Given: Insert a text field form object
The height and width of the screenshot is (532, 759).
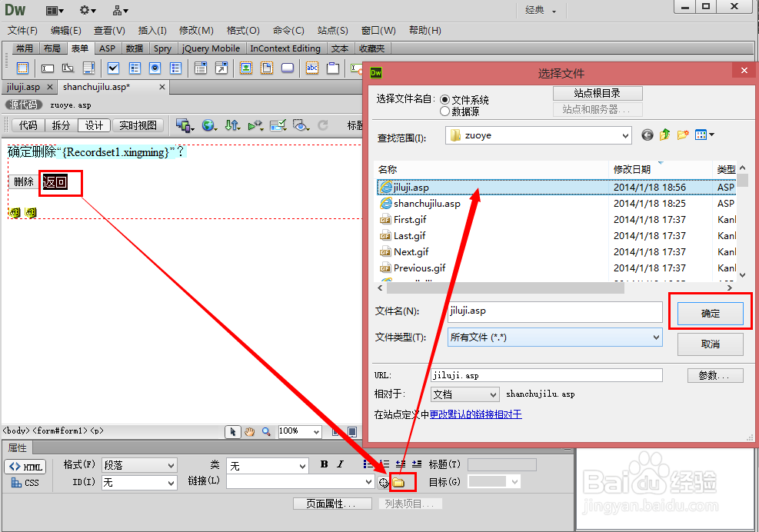Looking at the screenshot, I should pyautogui.click(x=48, y=68).
